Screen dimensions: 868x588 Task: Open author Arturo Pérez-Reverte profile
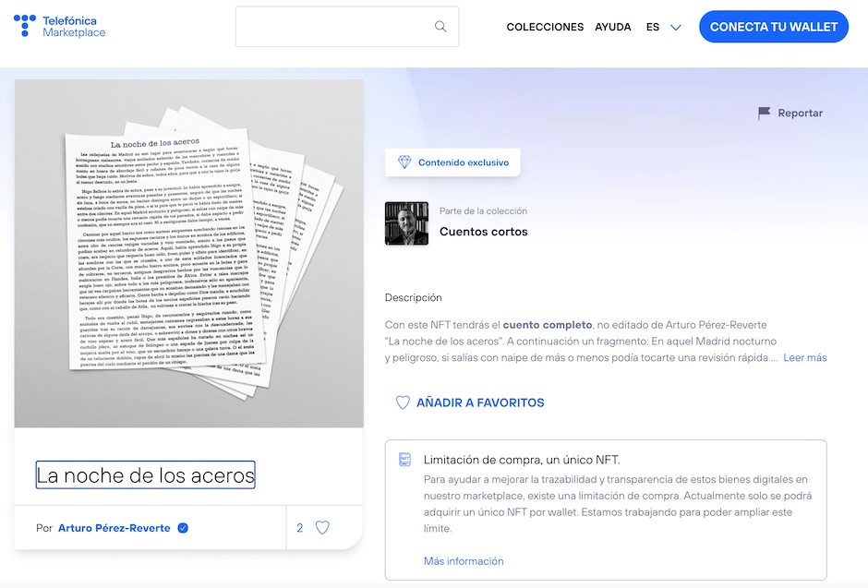(x=114, y=528)
